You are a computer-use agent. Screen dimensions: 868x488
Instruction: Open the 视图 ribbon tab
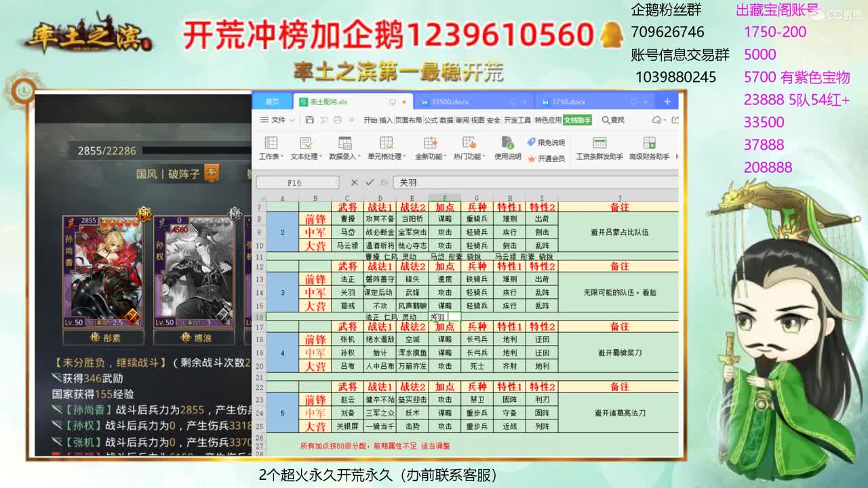pos(477,120)
